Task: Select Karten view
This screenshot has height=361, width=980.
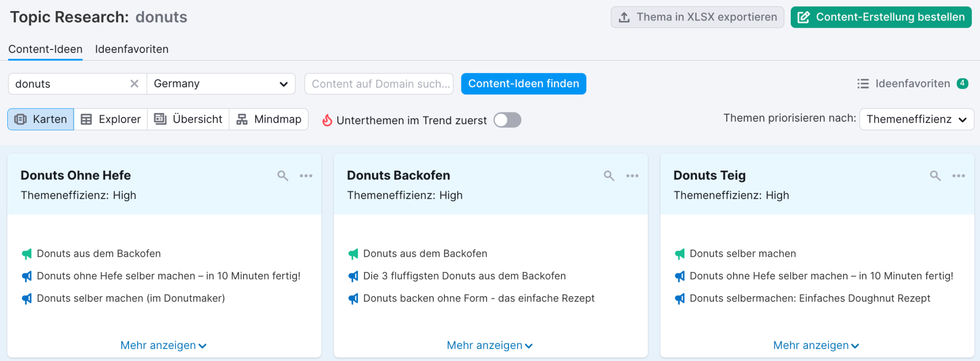Action: [x=41, y=119]
